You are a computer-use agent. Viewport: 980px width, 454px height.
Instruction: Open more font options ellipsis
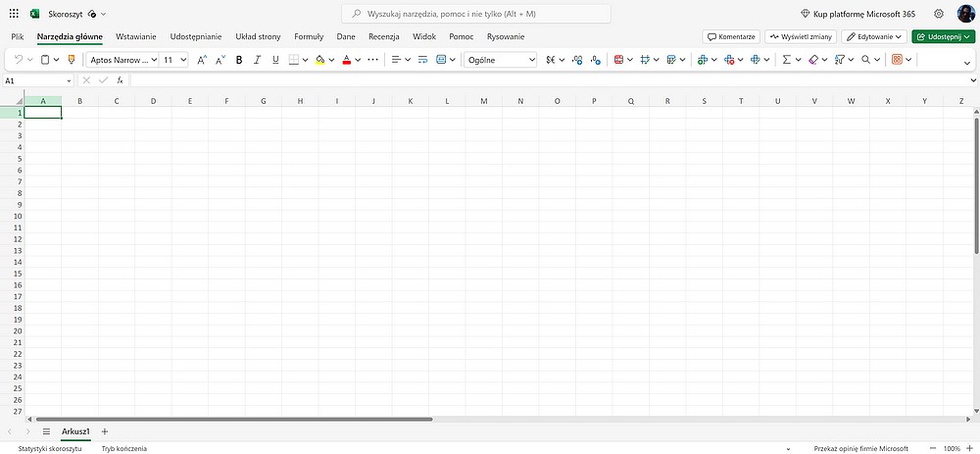[373, 60]
